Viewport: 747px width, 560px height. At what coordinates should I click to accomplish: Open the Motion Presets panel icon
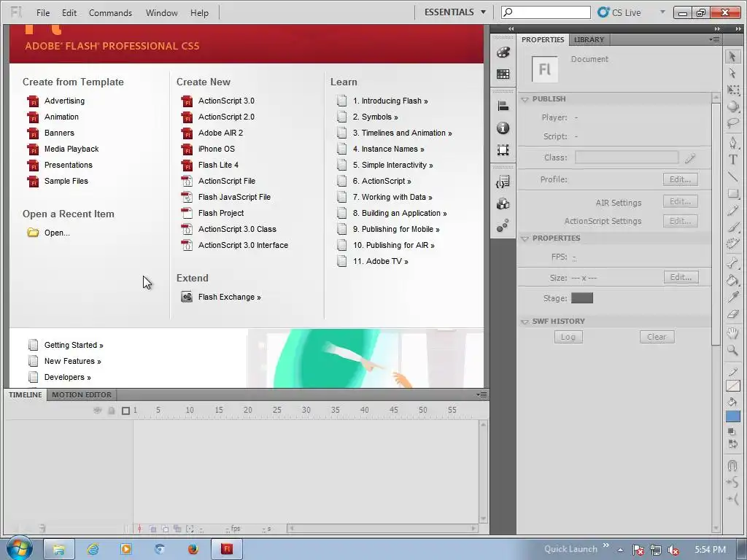pos(503,226)
